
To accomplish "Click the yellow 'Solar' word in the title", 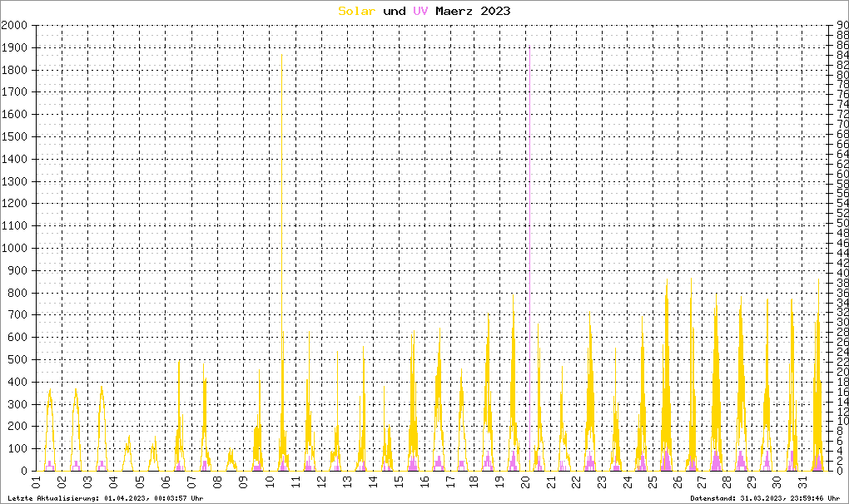I will [x=356, y=12].
